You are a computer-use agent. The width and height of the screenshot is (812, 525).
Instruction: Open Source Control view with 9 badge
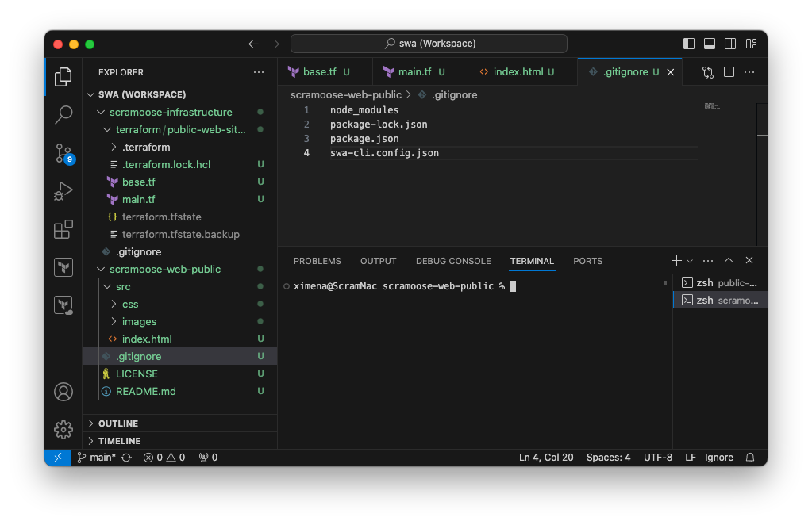(x=64, y=154)
